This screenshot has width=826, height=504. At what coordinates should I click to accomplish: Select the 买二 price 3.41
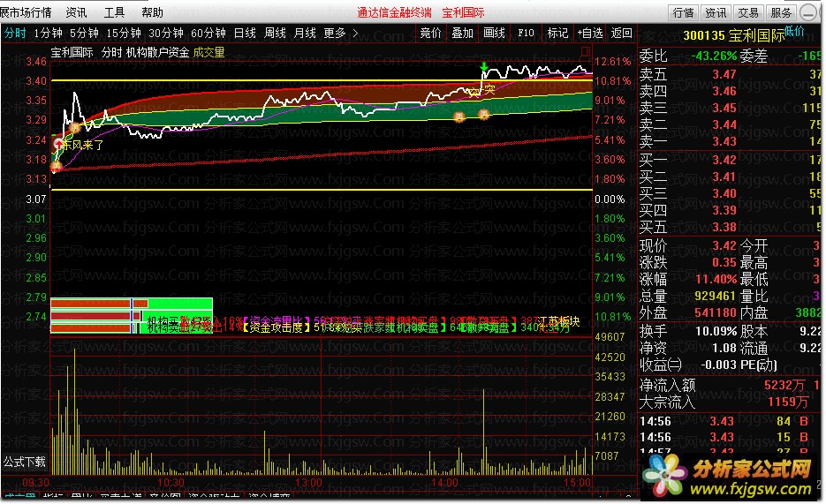(x=724, y=177)
